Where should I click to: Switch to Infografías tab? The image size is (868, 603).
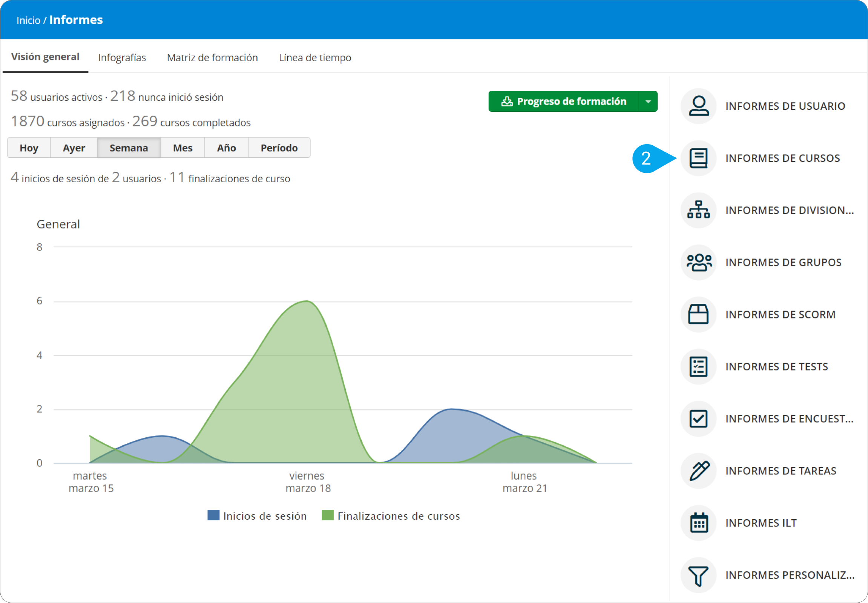point(122,58)
